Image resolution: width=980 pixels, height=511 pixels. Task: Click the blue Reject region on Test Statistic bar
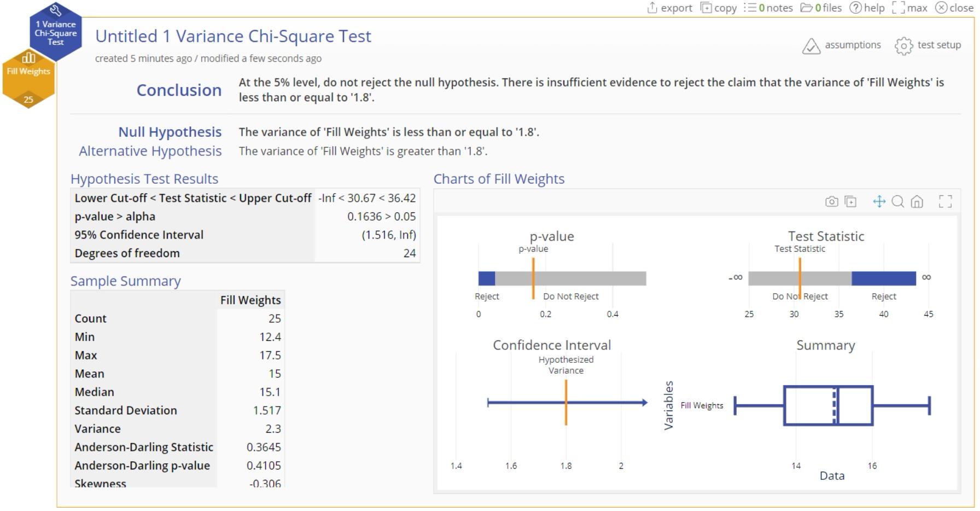tap(883, 278)
